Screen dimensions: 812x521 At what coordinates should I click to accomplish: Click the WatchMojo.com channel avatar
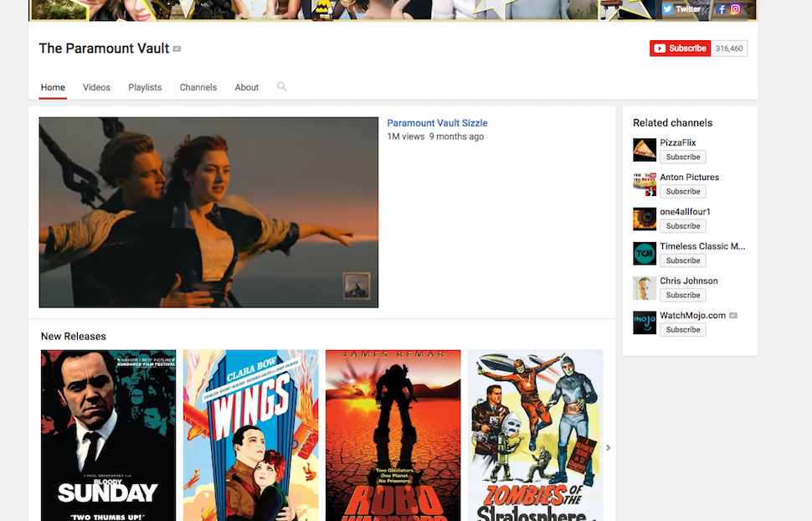645,322
